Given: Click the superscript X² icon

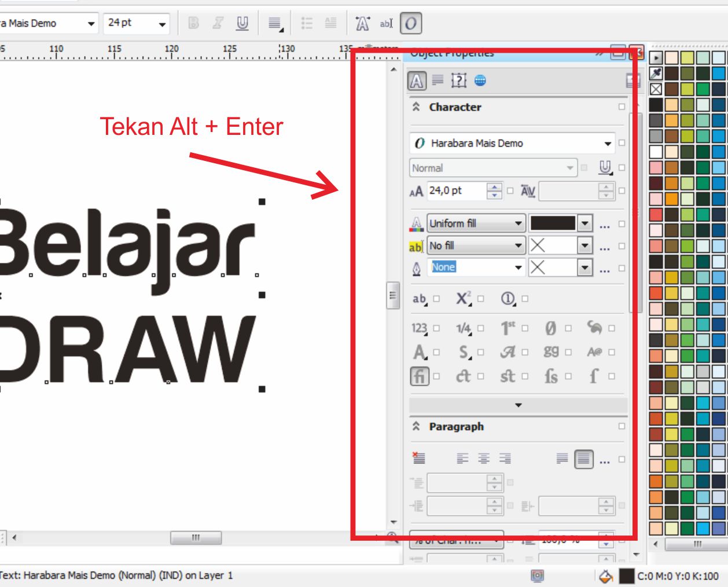Looking at the screenshot, I should pos(462,298).
